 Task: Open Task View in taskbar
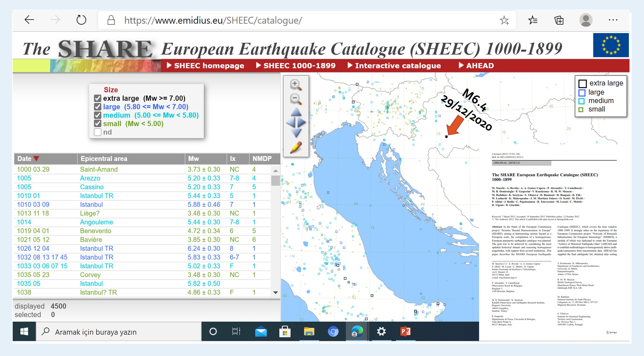tap(236, 332)
